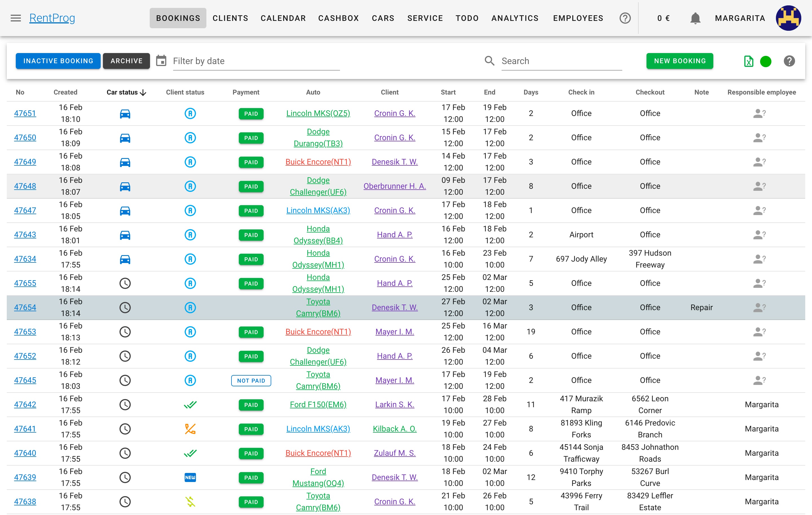The width and height of the screenshot is (812, 515).
Task: Open the ANALYTICS section
Action: click(515, 18)
